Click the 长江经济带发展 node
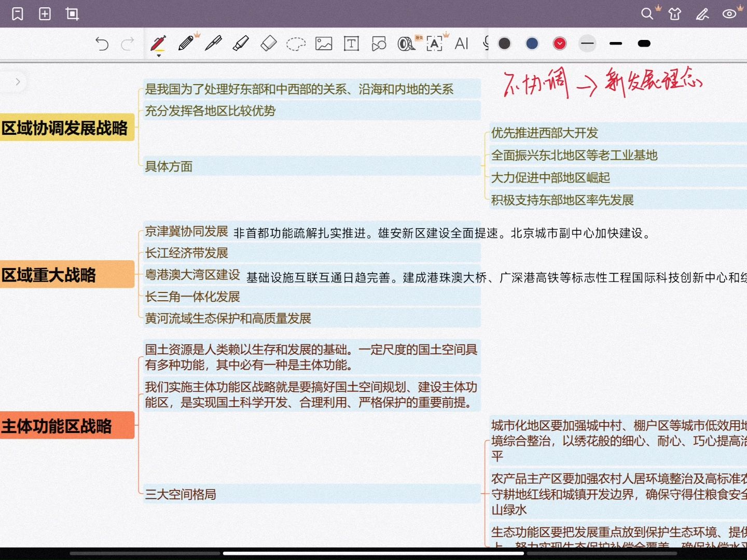The height and width of the screenshot is (560, 747). tap(311, 253)
